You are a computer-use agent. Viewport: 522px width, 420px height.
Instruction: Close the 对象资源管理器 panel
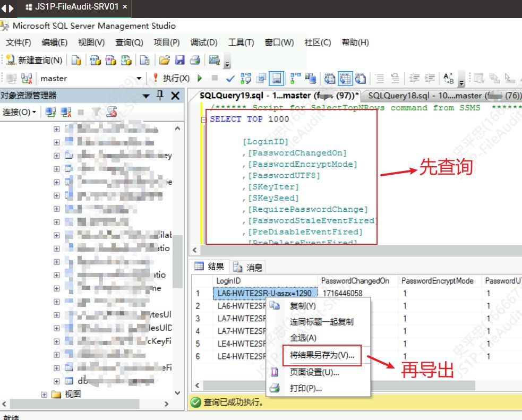[x=175, y=96]
